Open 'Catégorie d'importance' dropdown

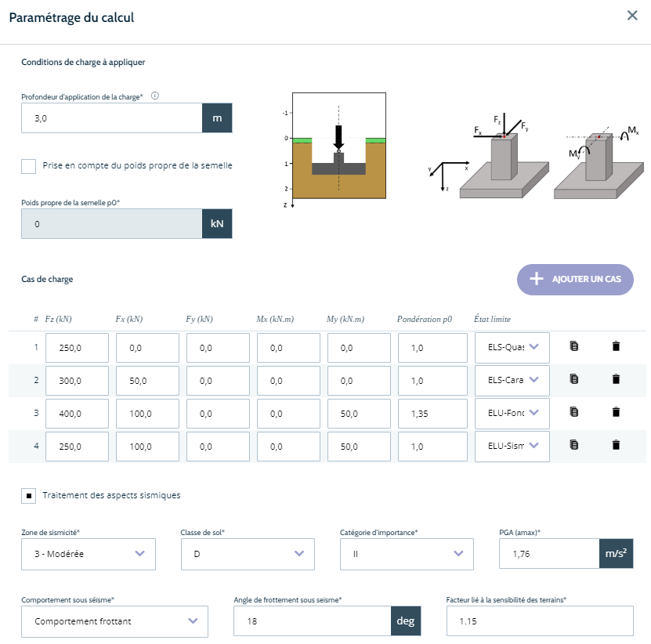[407, 554]
